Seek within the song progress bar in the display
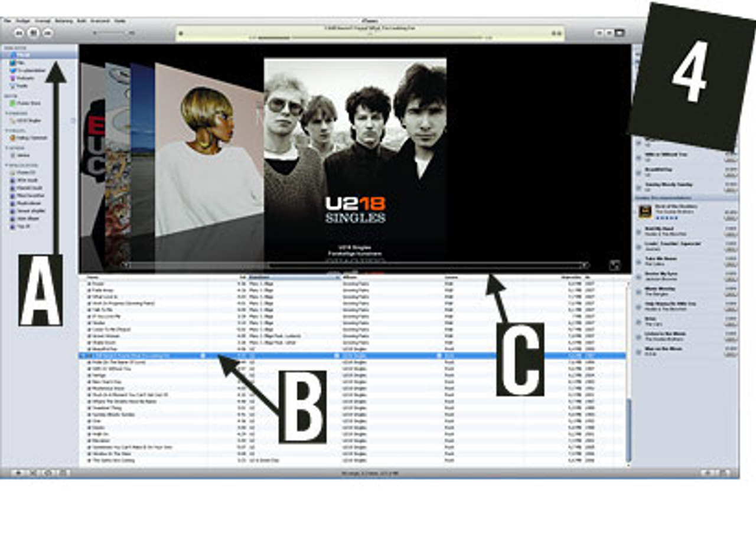 coord(370,38)
